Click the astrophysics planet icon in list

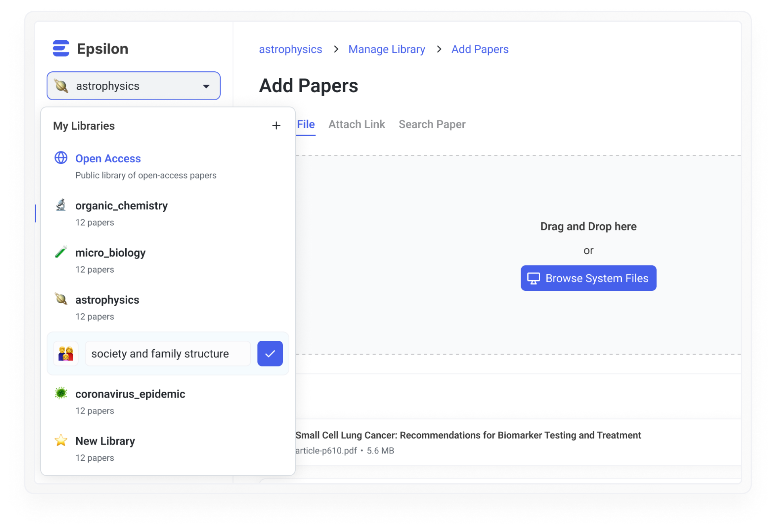[x=61, y=299]
